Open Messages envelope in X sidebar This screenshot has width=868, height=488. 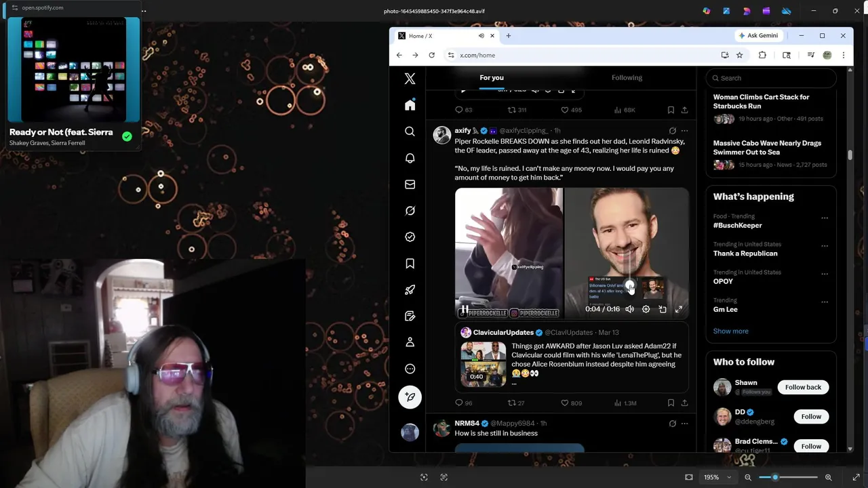tap(410, 184)
